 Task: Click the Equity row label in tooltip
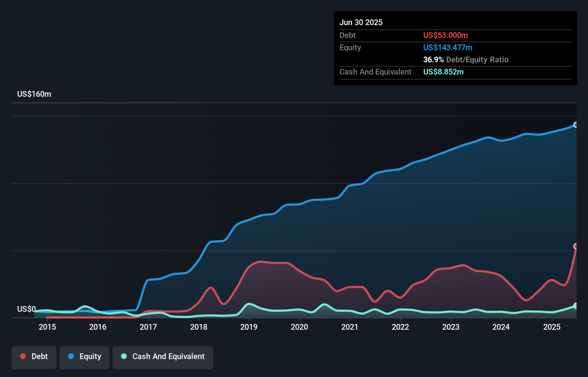click(x=350, y=47)
